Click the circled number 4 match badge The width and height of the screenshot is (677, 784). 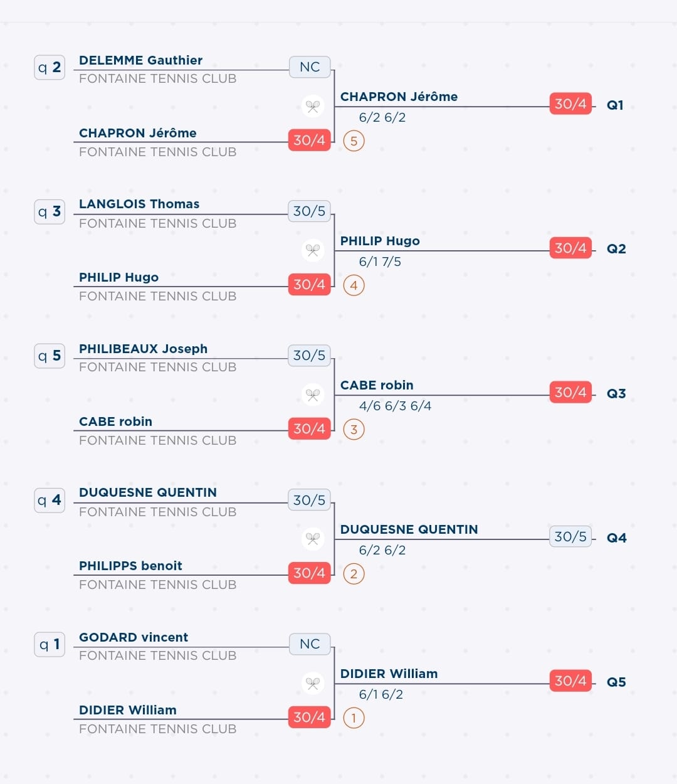coord(354,285)
